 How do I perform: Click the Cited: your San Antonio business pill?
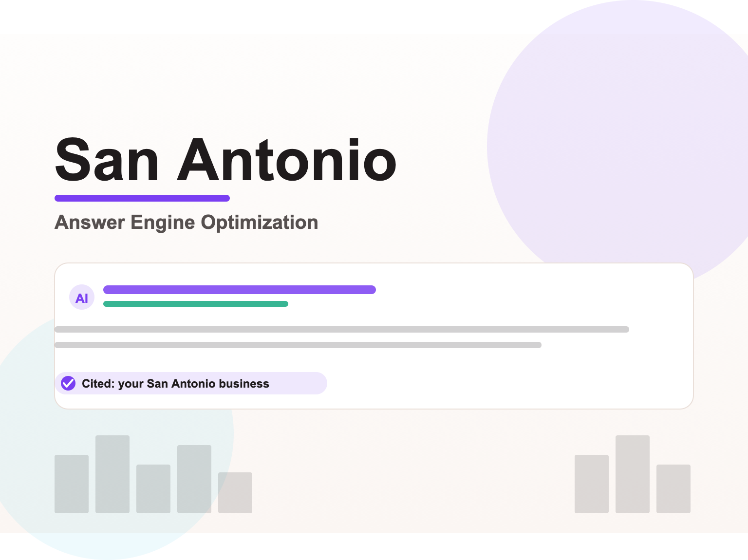tap(191, 383)
